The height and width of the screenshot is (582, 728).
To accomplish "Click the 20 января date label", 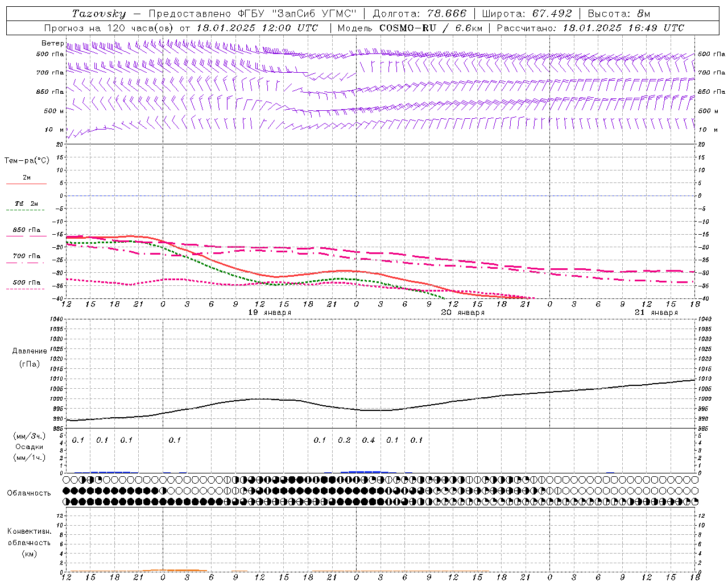I will 463,313.
